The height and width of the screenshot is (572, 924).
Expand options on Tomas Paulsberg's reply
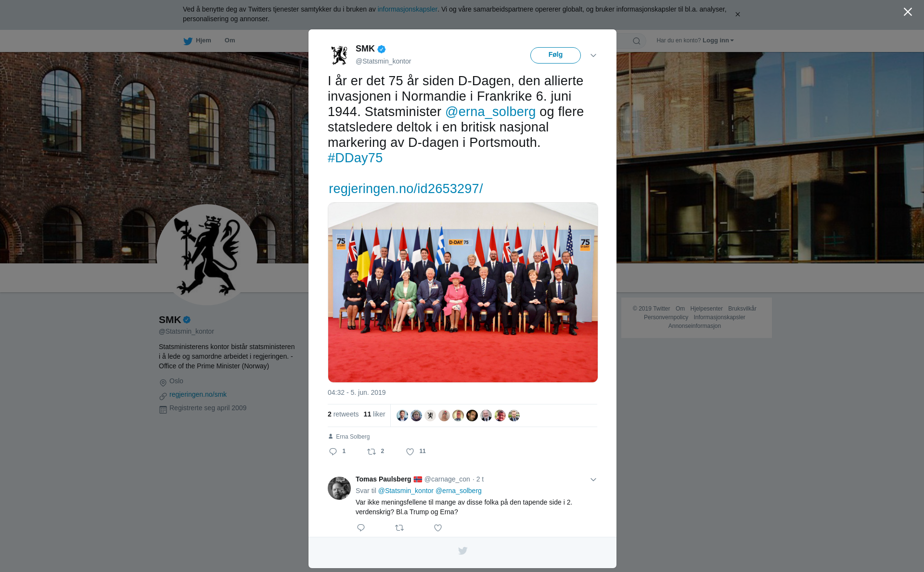pos(593,480)
